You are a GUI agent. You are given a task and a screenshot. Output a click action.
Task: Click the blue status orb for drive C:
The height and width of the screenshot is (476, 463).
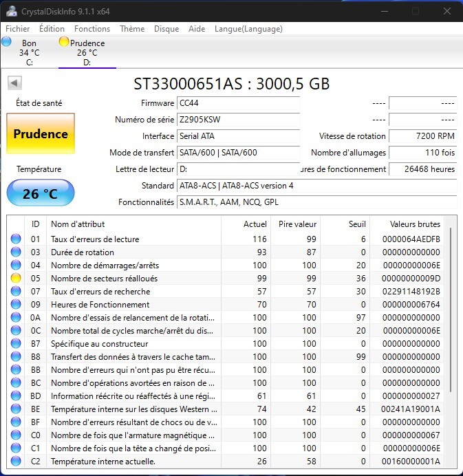point(7,42)
